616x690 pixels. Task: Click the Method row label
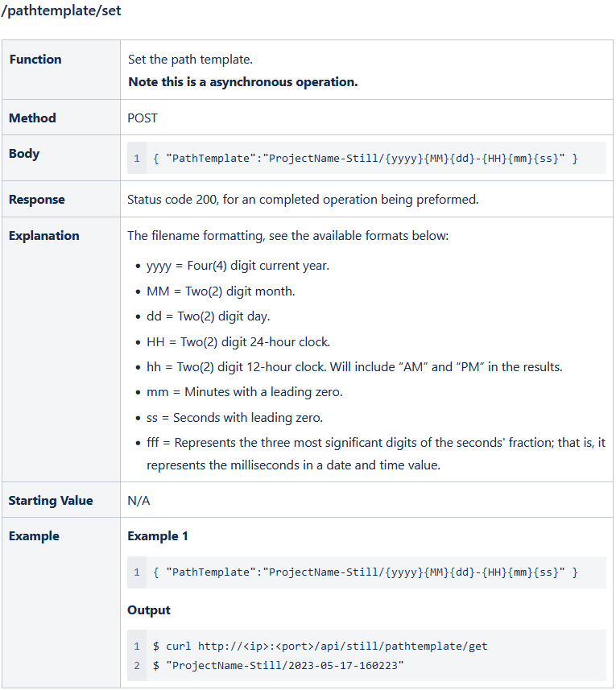pyautogui.click(x=32, y=118)
